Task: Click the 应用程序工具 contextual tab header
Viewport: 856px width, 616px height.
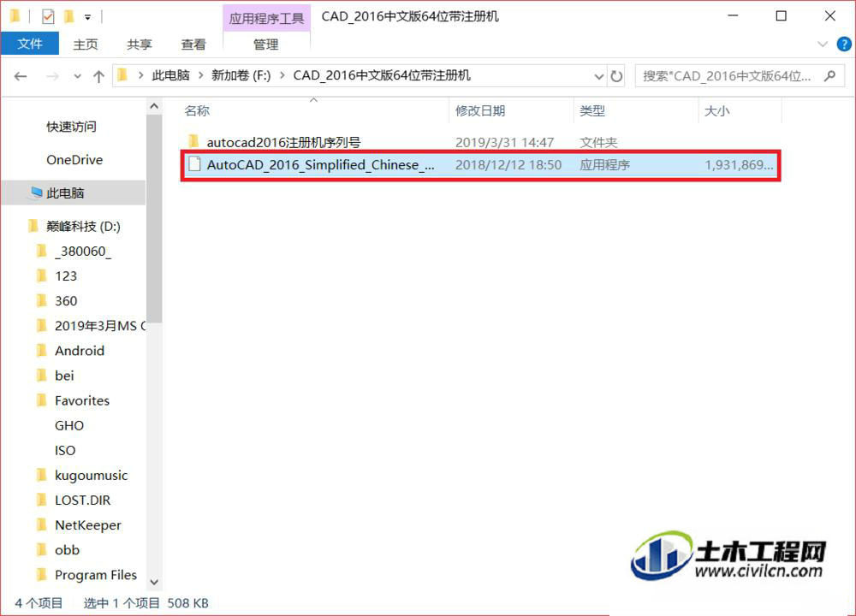Action: 266,19
